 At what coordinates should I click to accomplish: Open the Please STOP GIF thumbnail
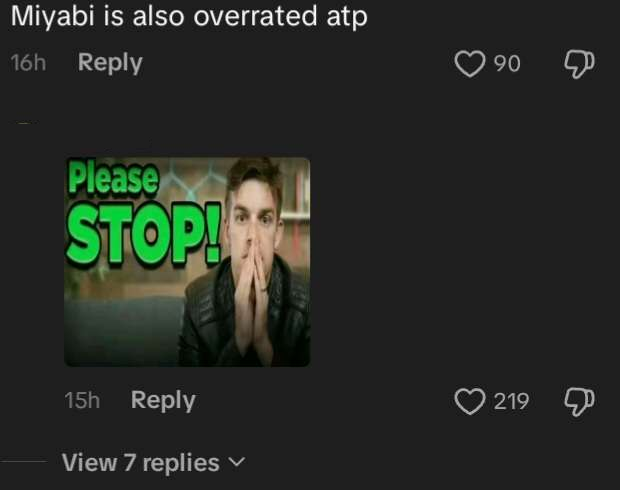tap(187, 262)
